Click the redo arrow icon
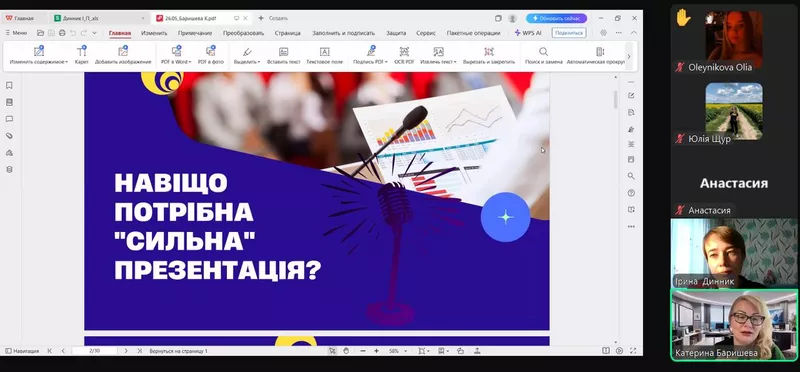This screenshot has width=800, height=372. point(83,33)
